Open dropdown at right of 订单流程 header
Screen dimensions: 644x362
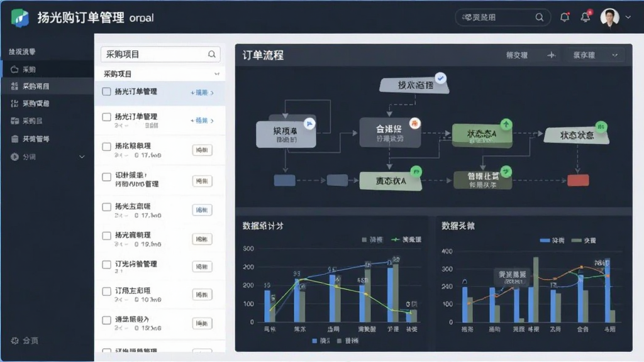tap(595, 55)
